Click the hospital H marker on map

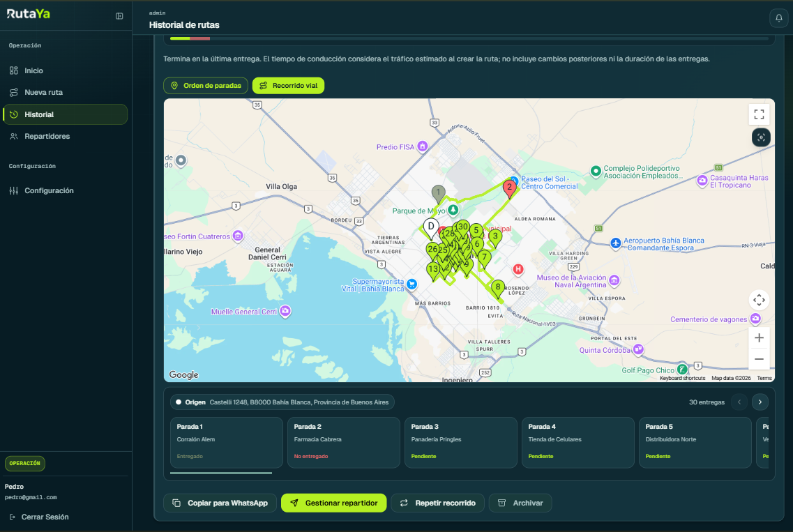pyautogui.click(x=518, y=269)
